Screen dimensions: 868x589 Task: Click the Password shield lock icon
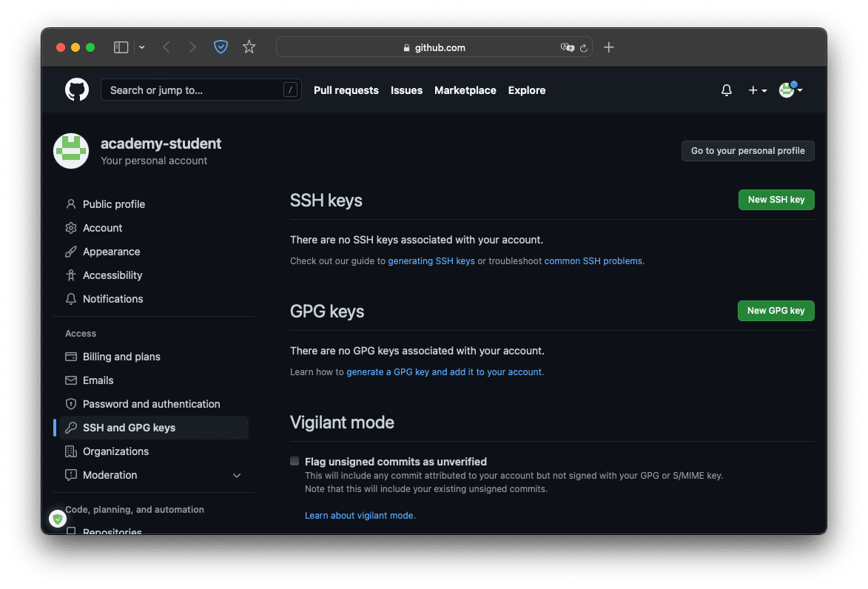(71, 404)
